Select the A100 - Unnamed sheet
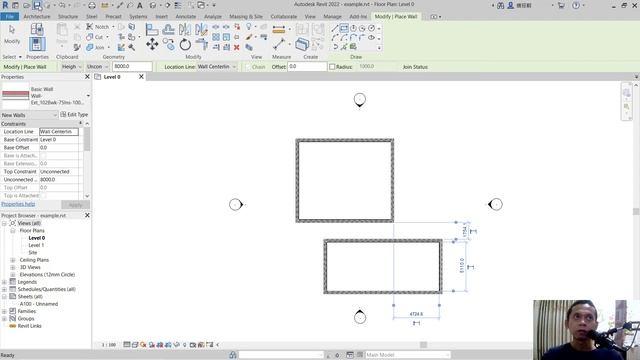This screenshot has height=360, width=640. point(39,304)
